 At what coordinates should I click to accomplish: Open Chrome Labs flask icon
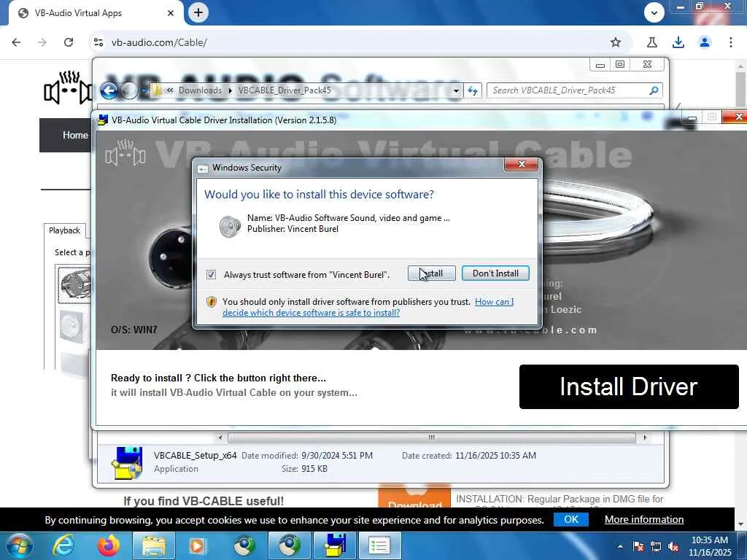coord(651,42)
